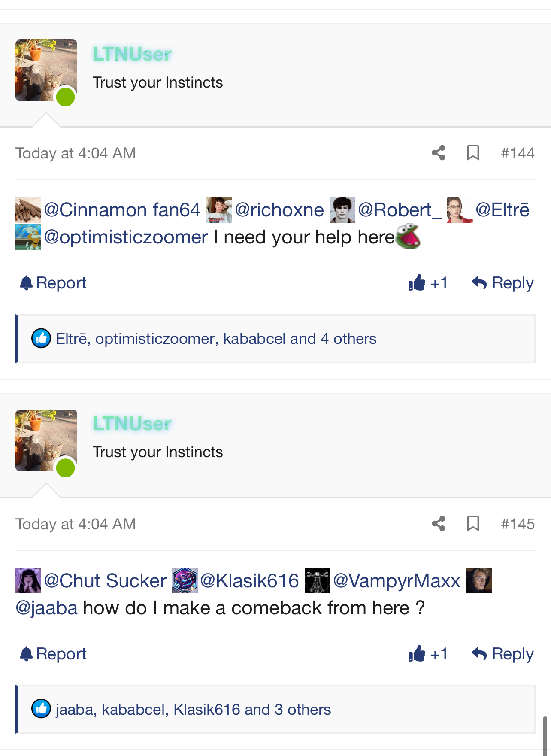Bookmark post #144
This screenshot has height=756, width=551.
point(473,153)
